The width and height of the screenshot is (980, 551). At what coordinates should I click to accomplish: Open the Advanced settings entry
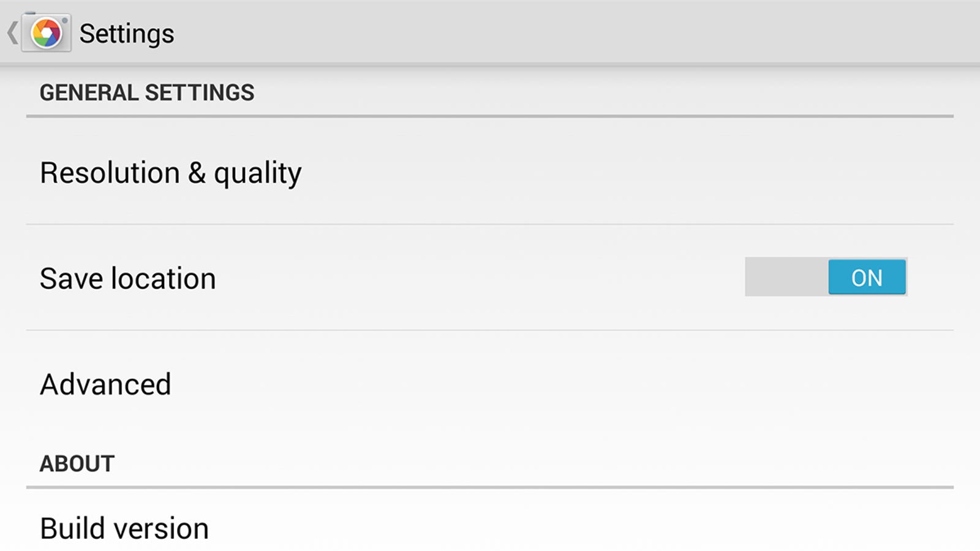[490, 384]
